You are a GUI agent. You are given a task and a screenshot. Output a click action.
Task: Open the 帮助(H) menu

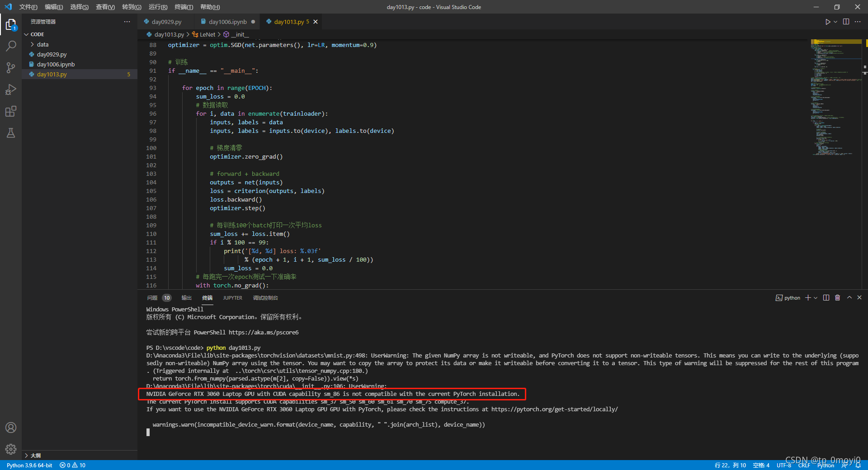pyautogui.click(x=210, y=7)
